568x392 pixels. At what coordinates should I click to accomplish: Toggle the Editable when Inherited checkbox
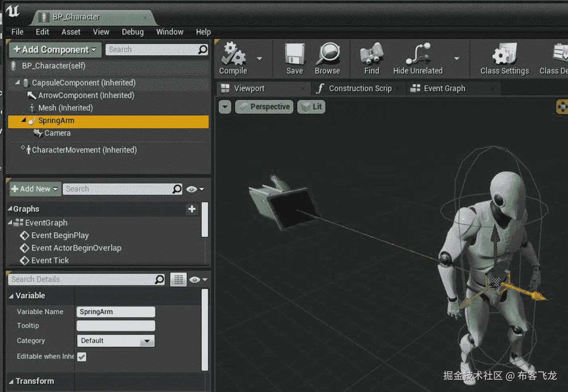pyautogui.click(x=82, y=357)
